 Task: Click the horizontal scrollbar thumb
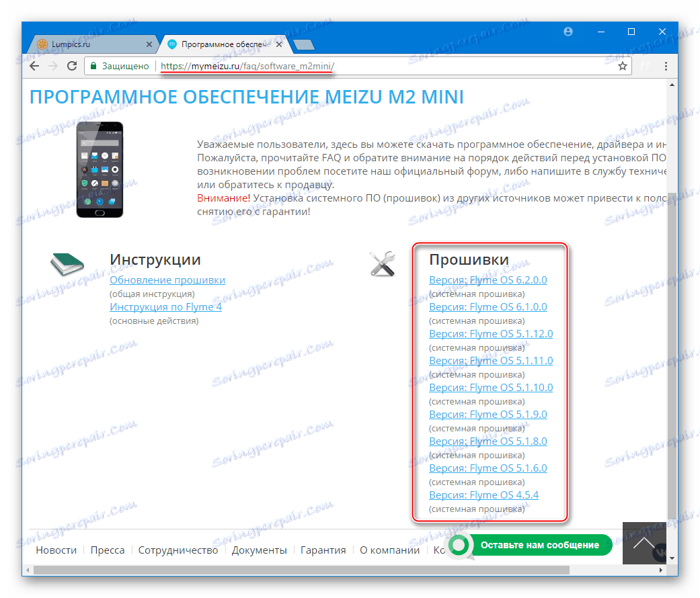coord(301,570)
